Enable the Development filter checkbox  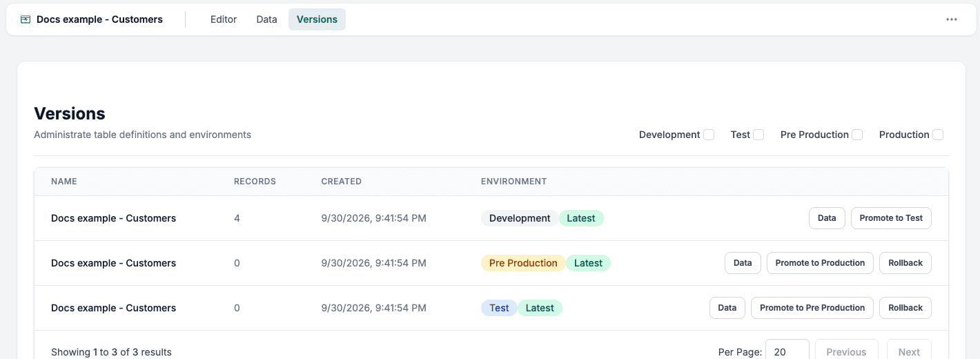point(709,135)
